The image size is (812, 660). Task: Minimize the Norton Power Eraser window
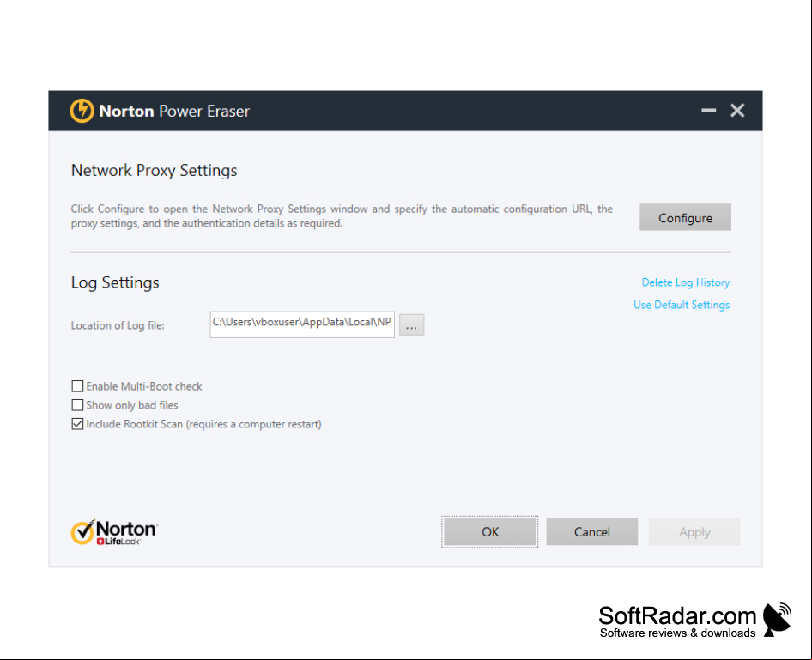tap(708, 110)
